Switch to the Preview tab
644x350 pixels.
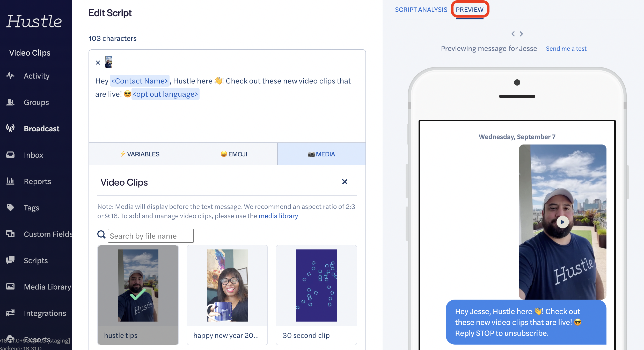click(x=470, y=10)
